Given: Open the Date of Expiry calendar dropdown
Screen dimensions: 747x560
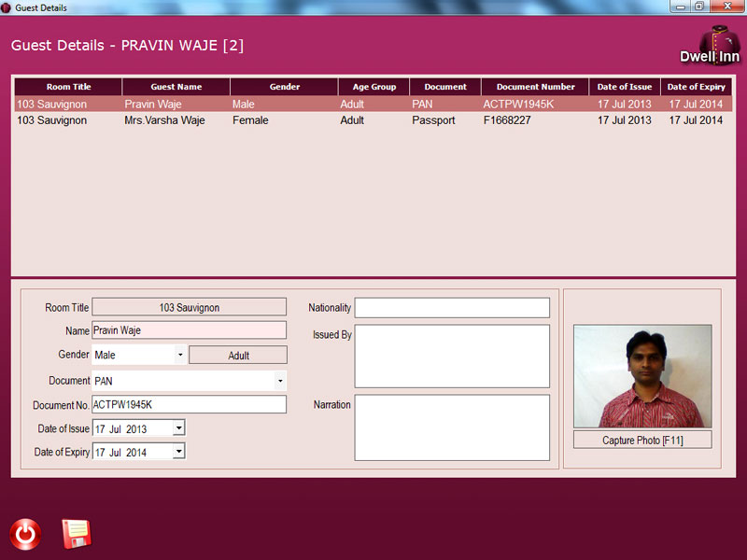Looking at the screenshot, I should pos(179,452).
